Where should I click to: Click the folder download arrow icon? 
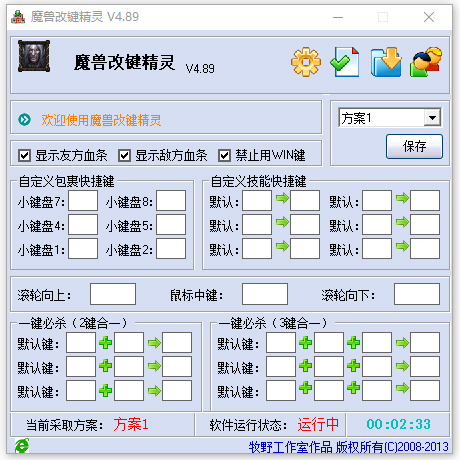386,62
